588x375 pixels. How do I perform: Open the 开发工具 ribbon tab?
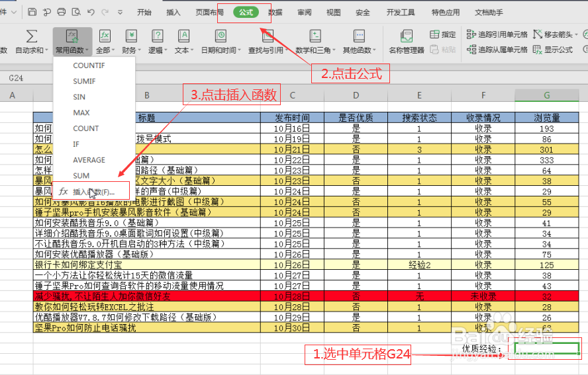click(x=401, y=13)
